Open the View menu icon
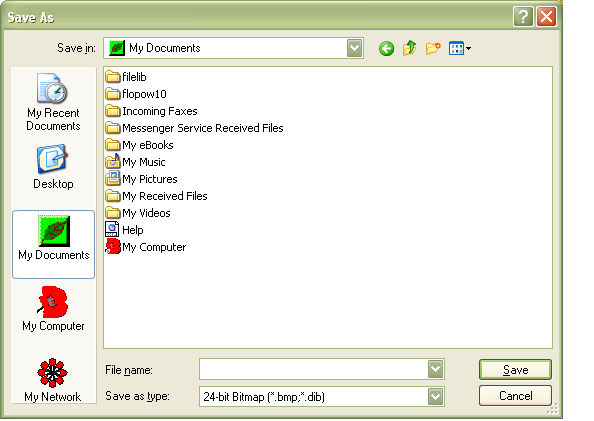 460,48
